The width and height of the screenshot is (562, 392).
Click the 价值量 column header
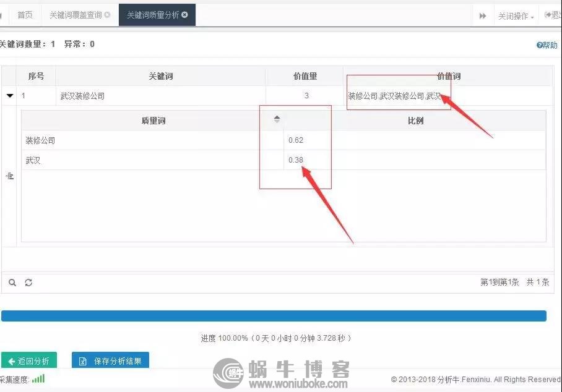coord(305,76)
